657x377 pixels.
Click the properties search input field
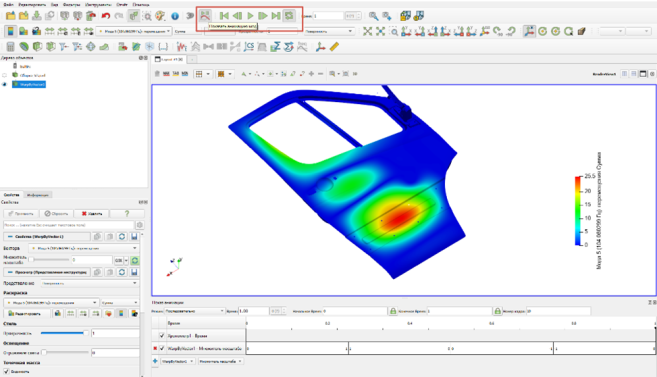(69, 225)
